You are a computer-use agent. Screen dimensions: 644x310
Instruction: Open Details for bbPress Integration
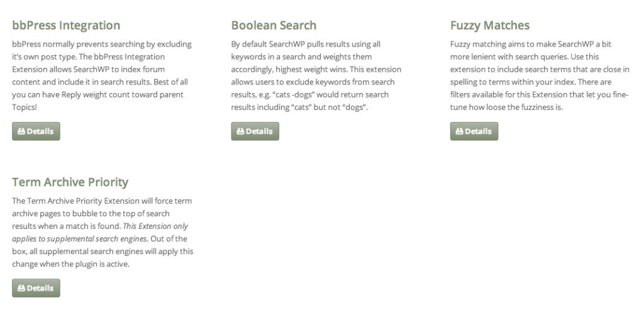[36, 131]
